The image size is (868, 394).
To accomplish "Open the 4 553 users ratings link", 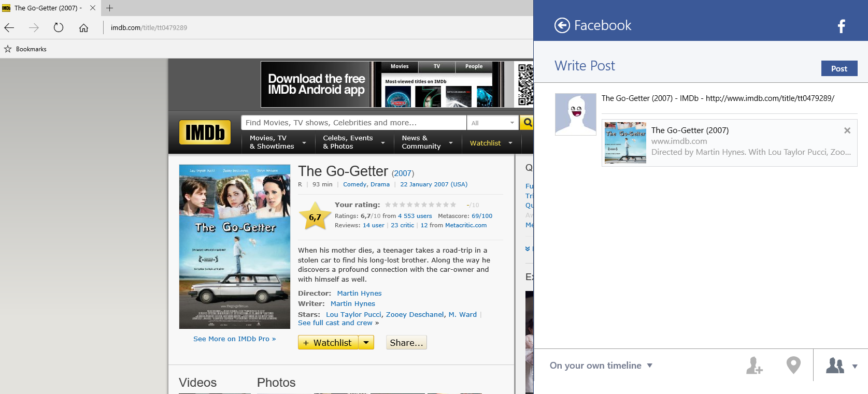I will 415,216.
